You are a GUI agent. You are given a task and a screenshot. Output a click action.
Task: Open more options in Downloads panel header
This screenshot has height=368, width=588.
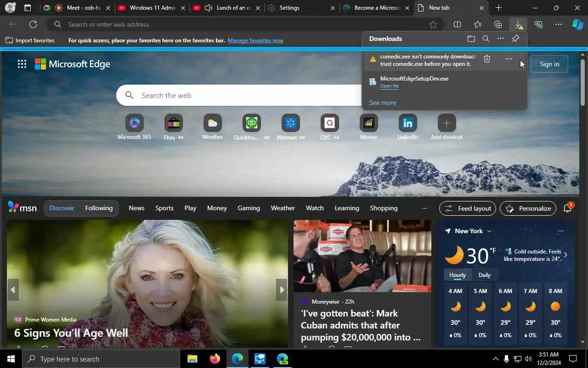501,39
